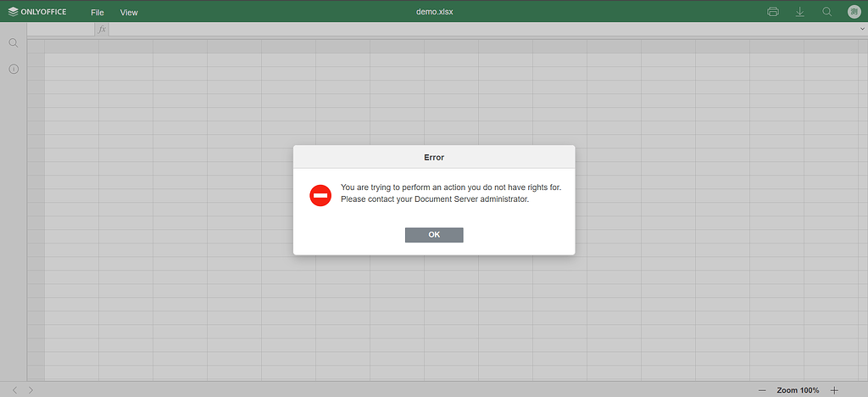Image resolution: width=868 pixels, height=397 pixels.
Task: Zoom in using the plus button
Action: (x=834, y=390)
